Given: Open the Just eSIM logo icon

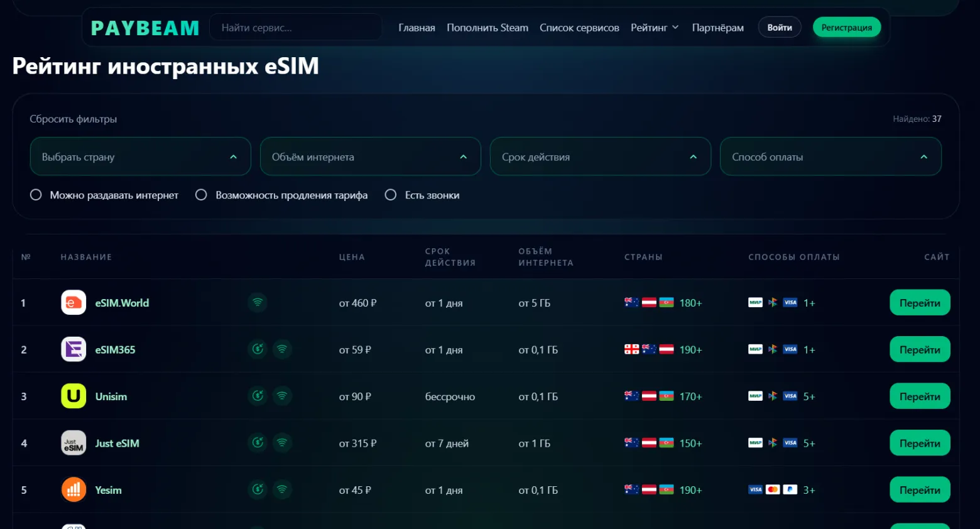Looking at the screenshot, I should 73,443.
